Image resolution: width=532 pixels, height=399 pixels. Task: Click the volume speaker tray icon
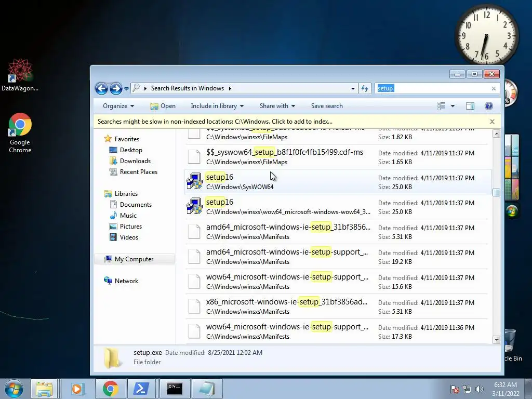480,389
